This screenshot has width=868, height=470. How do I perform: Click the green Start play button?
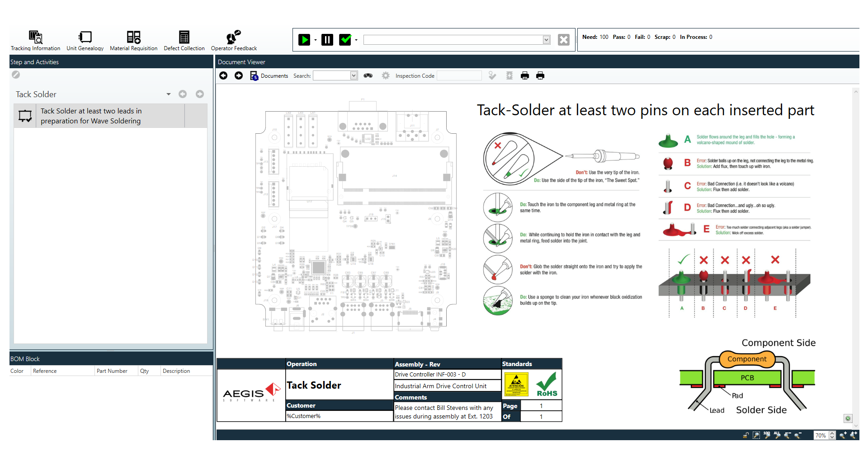[304, 40]
